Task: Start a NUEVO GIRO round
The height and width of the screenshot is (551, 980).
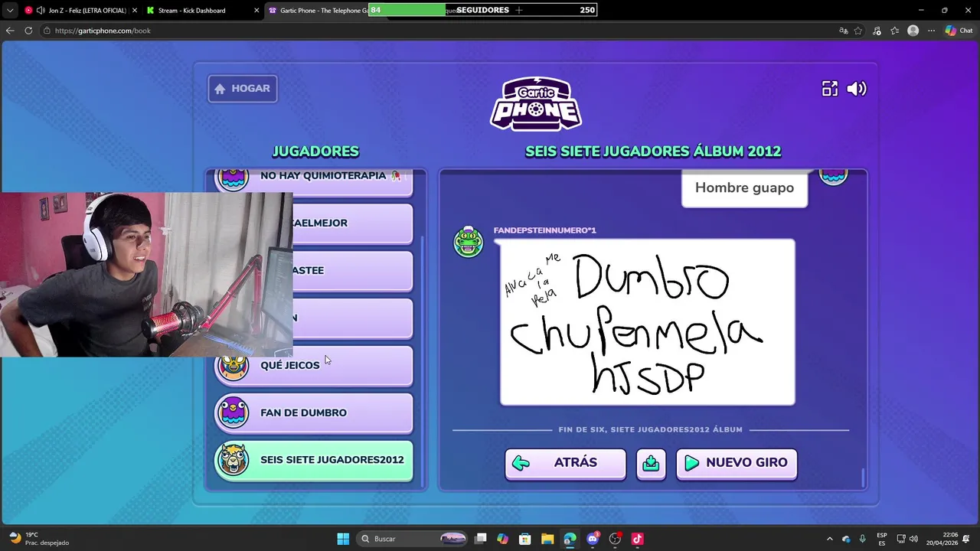Action: pos(737,463)
